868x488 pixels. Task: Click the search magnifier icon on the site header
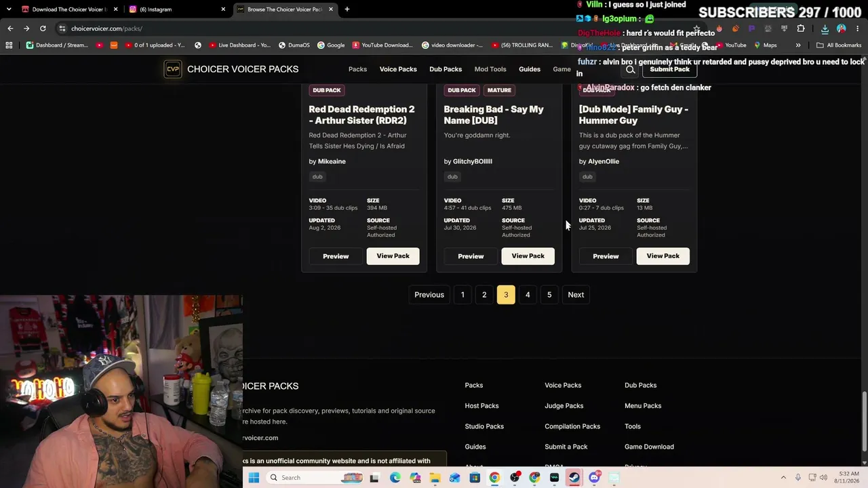click(x=631, y=69)
